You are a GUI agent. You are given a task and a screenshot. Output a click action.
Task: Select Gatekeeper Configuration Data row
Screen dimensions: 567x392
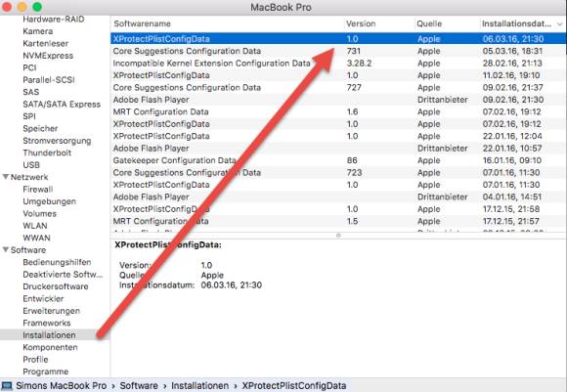[338, 160]
